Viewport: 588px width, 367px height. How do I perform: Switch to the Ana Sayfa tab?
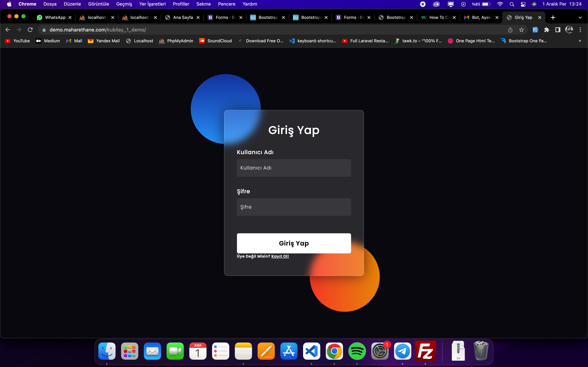(183, 17)
